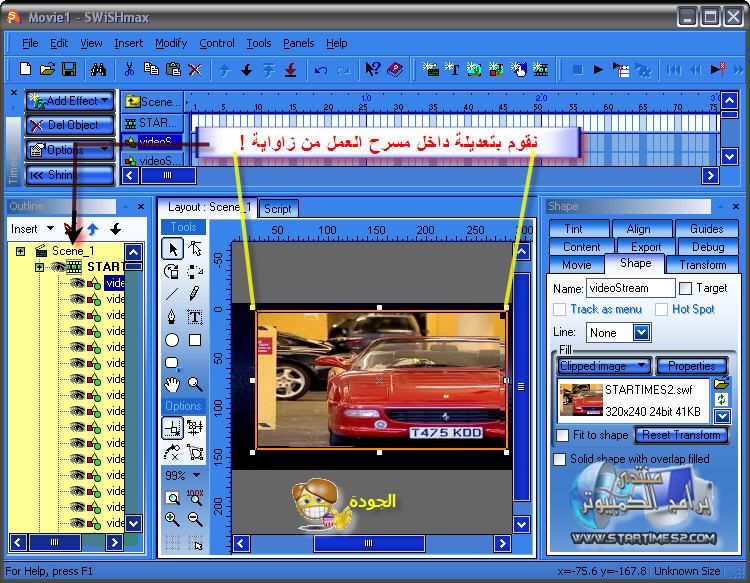Select the Pencil tool

point(195,293)
